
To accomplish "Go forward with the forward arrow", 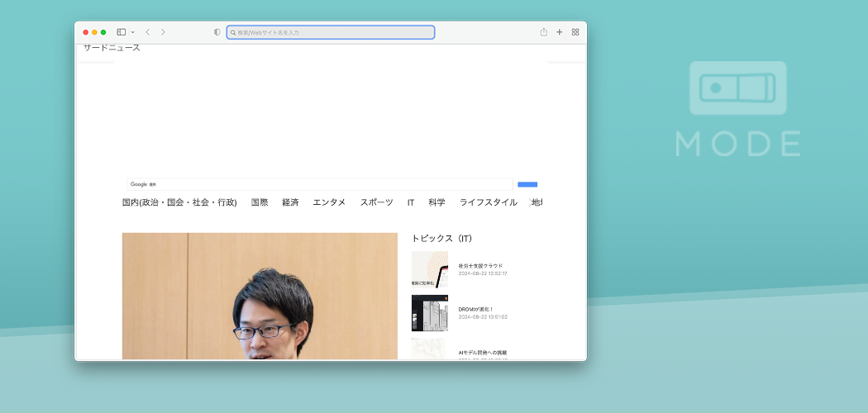I will (x=163, y=32).
